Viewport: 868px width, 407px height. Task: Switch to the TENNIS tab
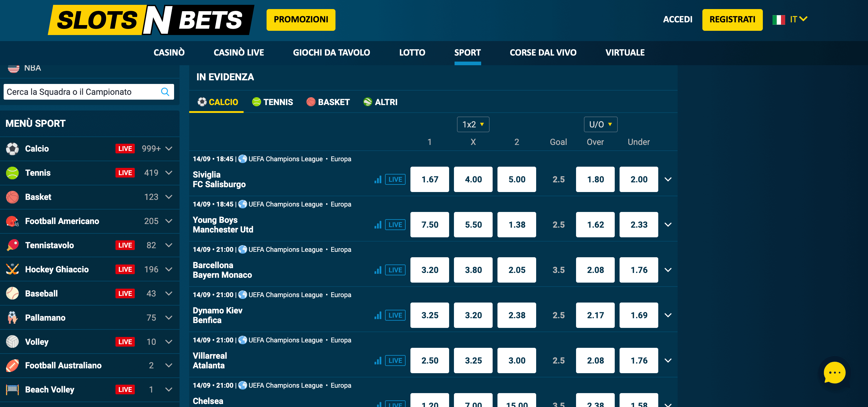pos(272,102)
